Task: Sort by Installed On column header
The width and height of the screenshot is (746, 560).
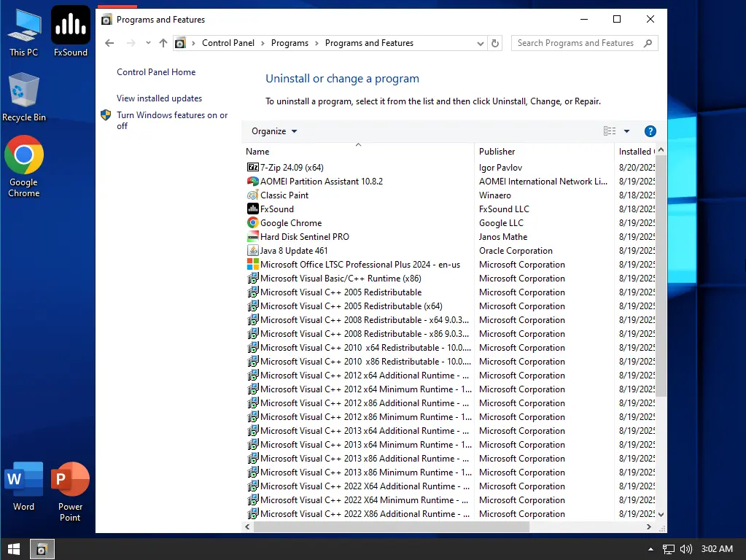Action: 634,151
